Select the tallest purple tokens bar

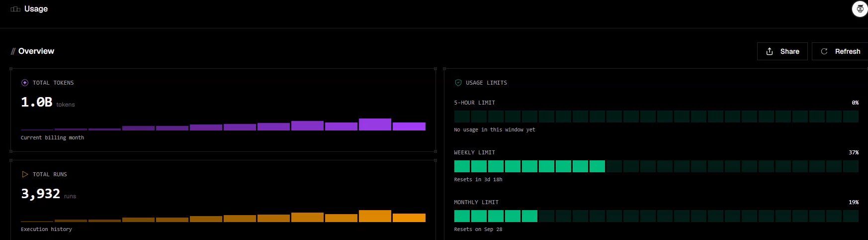(x=375, y=124)
